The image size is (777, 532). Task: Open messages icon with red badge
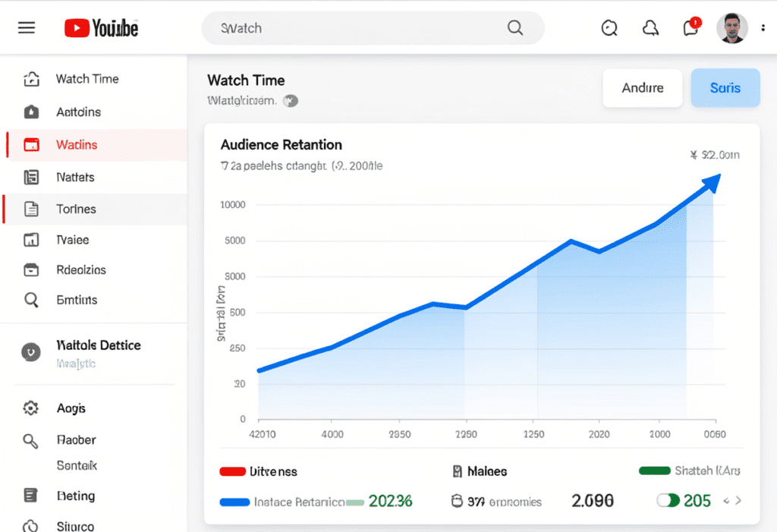point(690,28)
